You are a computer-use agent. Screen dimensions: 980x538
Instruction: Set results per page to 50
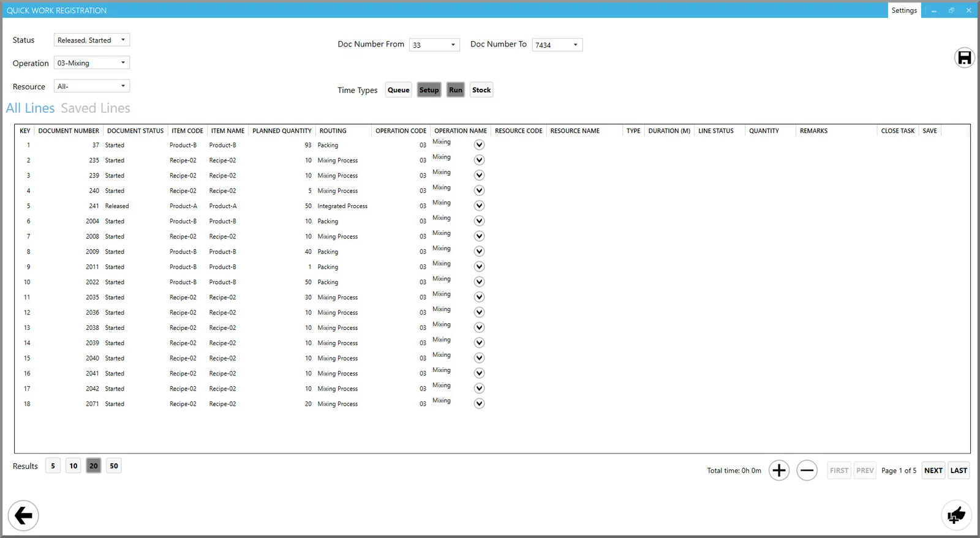114,466
